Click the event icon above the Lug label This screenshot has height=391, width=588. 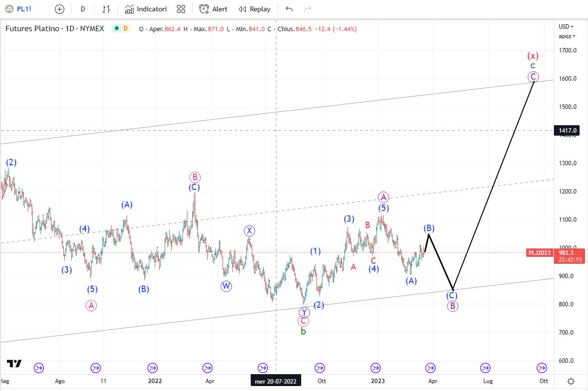[x=485, y=368]
